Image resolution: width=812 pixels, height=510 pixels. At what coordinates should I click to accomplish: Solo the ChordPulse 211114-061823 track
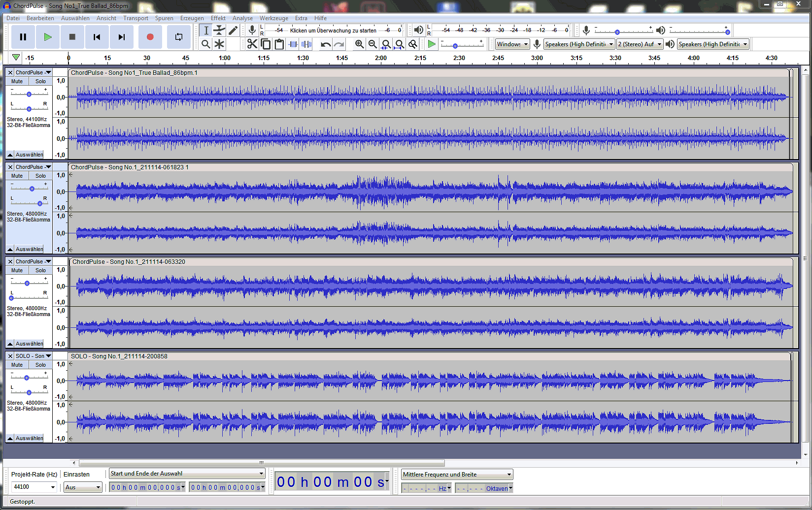click(x=40, y=176)
